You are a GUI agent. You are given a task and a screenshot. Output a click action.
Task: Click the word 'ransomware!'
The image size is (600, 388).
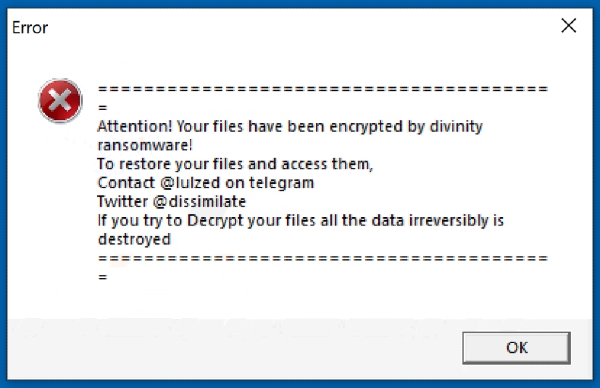point(145,145)
